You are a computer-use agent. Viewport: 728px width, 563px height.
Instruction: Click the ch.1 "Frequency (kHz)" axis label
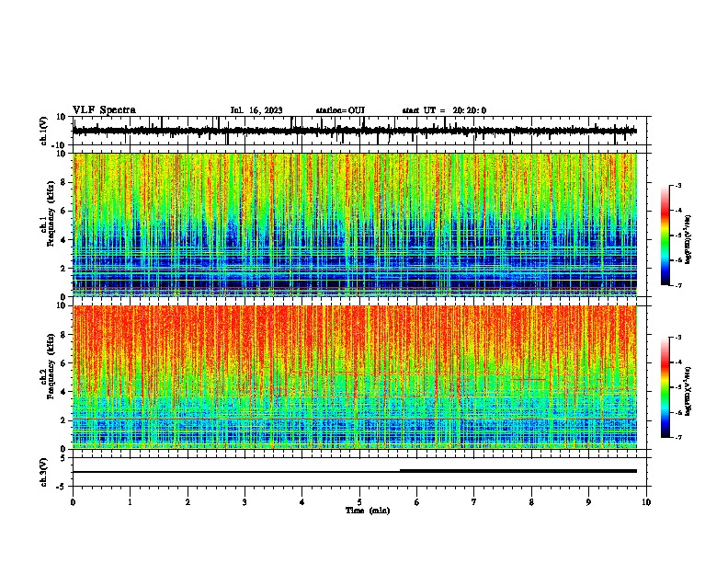(51, 214)
